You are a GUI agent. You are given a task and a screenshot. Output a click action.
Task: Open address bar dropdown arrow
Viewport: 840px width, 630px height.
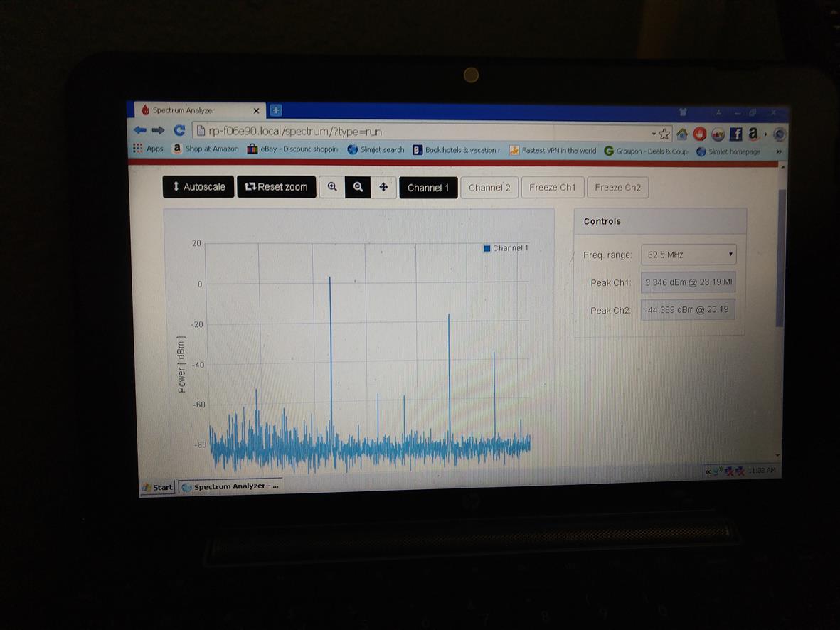coord(654,134)
